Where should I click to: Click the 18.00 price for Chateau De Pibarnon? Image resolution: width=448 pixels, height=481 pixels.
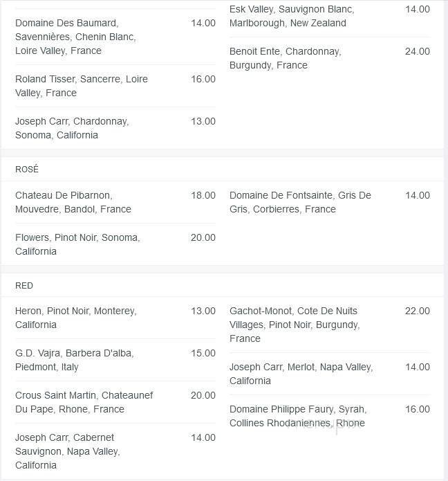click(203, 195)
